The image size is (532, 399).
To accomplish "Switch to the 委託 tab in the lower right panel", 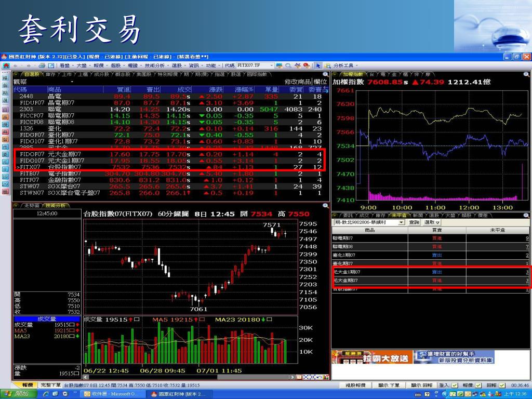I will [348, 216].
